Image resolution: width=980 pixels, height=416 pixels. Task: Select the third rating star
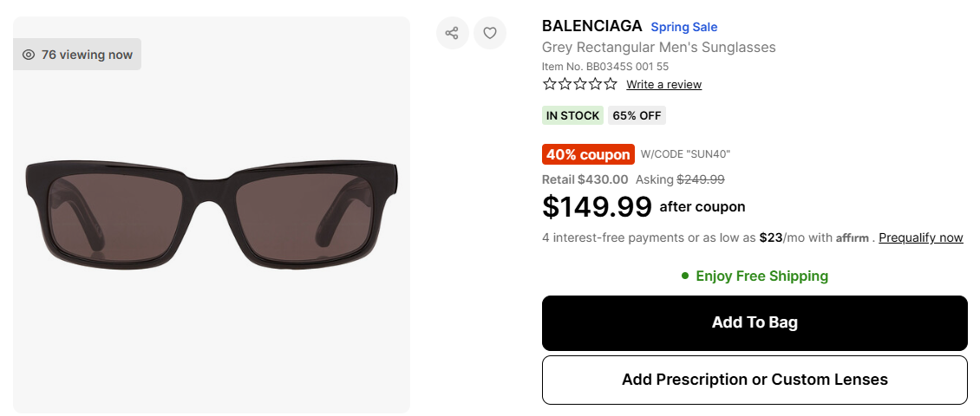580,84
